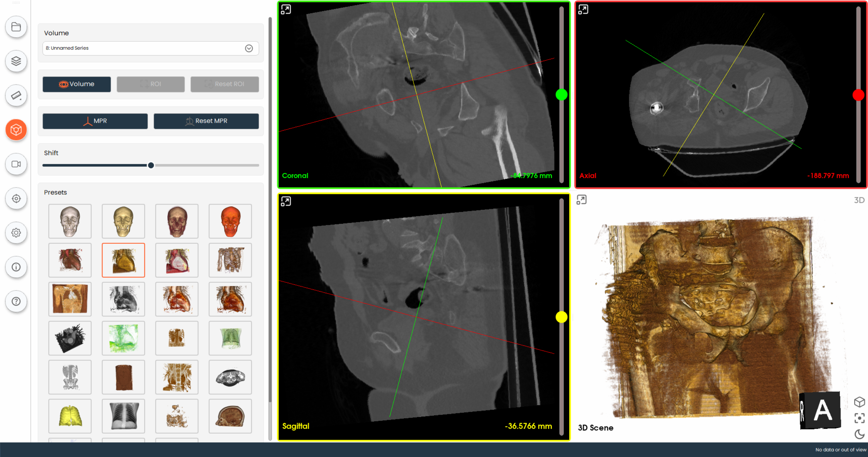Select the red skull preset thumbnail

tap(230, 221)
